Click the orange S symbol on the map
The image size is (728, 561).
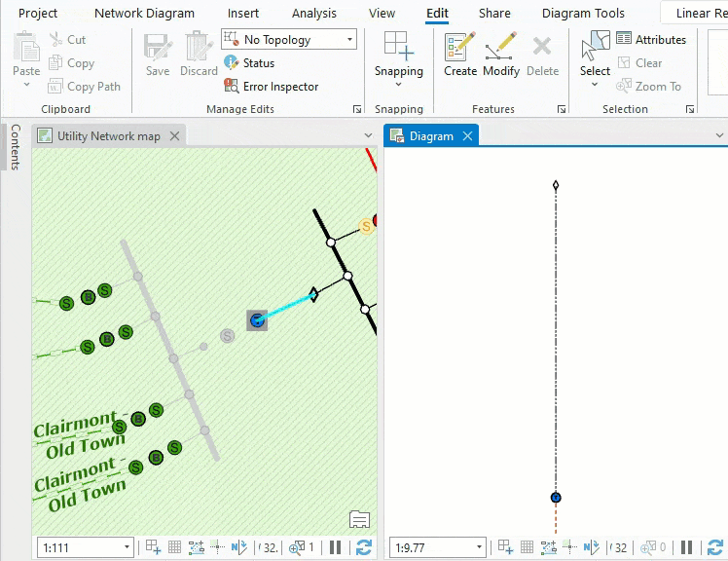(366, 227)
